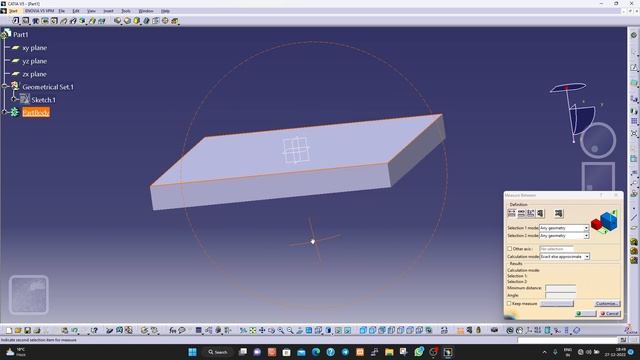Select Sketch.1 in the specification tree
The height and width of the screenshot is (360, 640).
(43, 100)
